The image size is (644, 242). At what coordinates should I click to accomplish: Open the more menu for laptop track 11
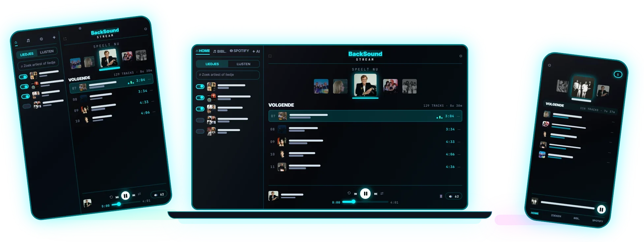point(459,167)
